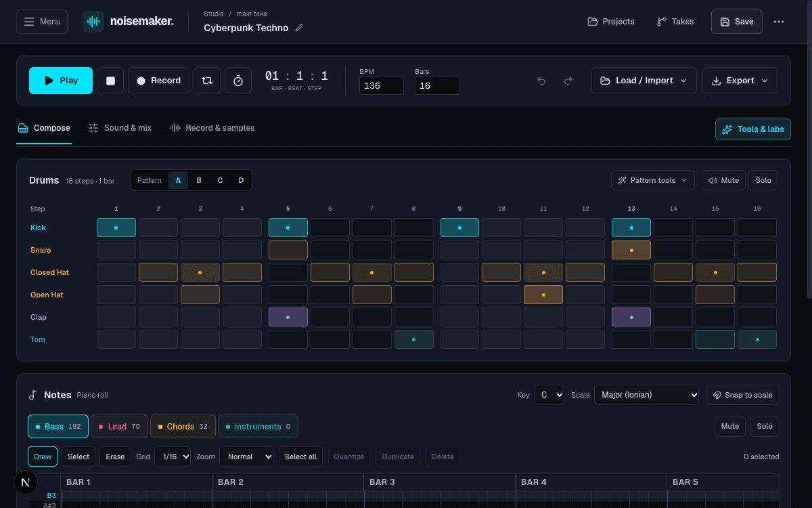This screenshot has width=812, height=508.
Task: Expand the Export dropdown
Action: (x=740, y=81)
